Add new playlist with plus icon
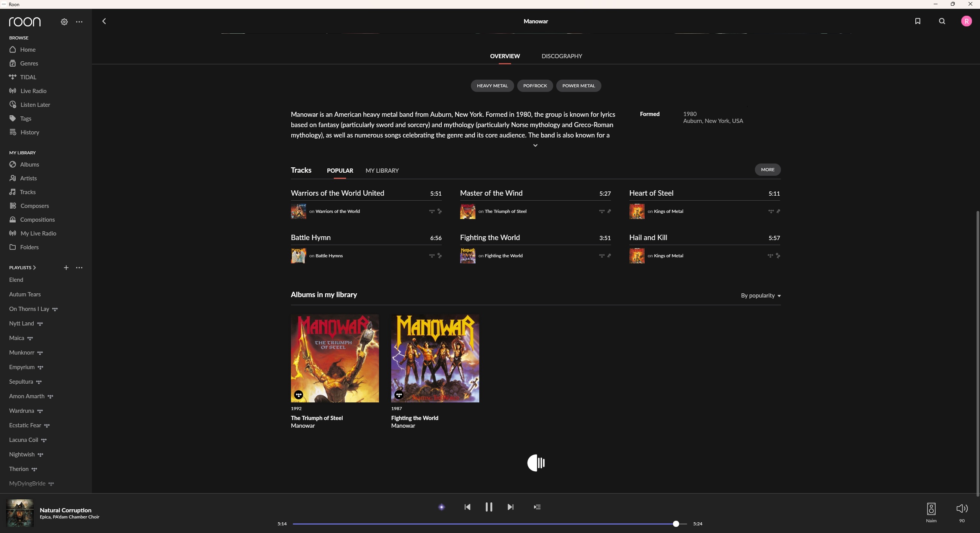This screenshot has height=533, width=980. (x=66, y=268)
